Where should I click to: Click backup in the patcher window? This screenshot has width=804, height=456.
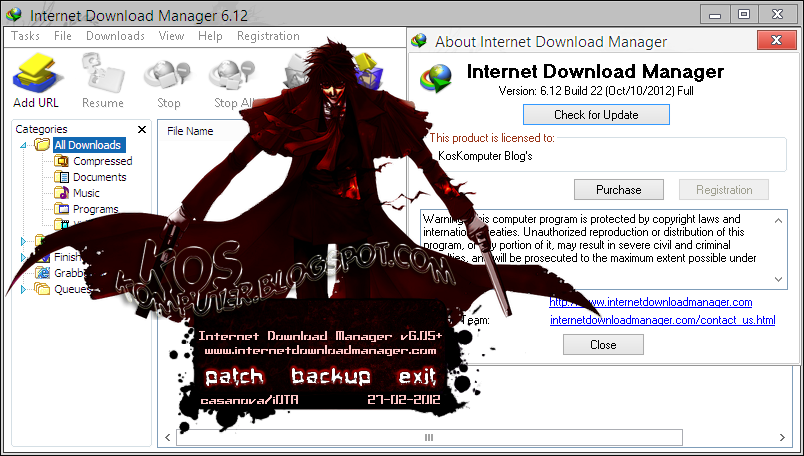(x=331, y=376)
